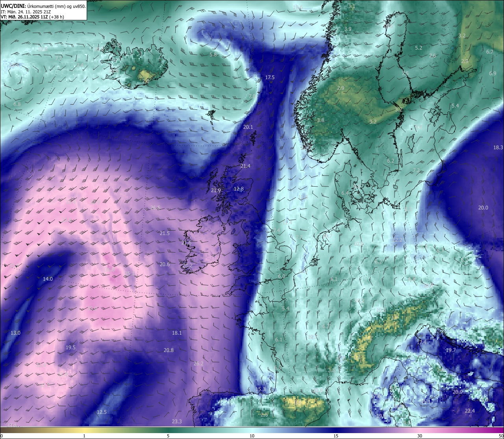Click the 5.2 value over Finland
The height and width of the screenshot is (439, 504).
pyautogui.click(x=419, y=48)
